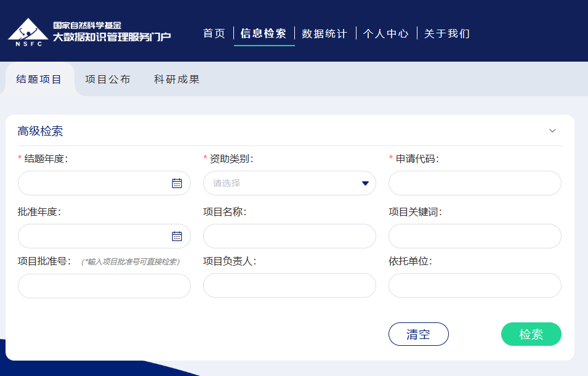Open calendar icon for 结题年度 field
Image resolution: width=588 pixels, height=376 pixels.
(177, 183)
